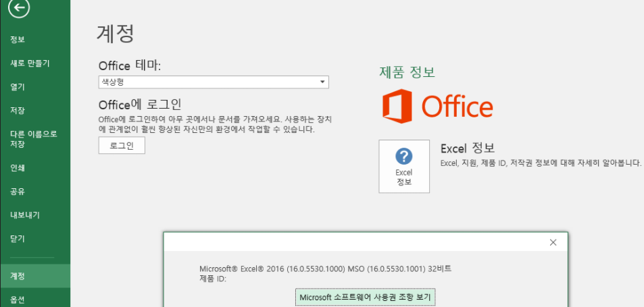Image resolution: width=644 pixels, height=307 pixels.
Task: Select 내보내기 in the sidebar
Action: pyautogui.click(x=25, y=215)
